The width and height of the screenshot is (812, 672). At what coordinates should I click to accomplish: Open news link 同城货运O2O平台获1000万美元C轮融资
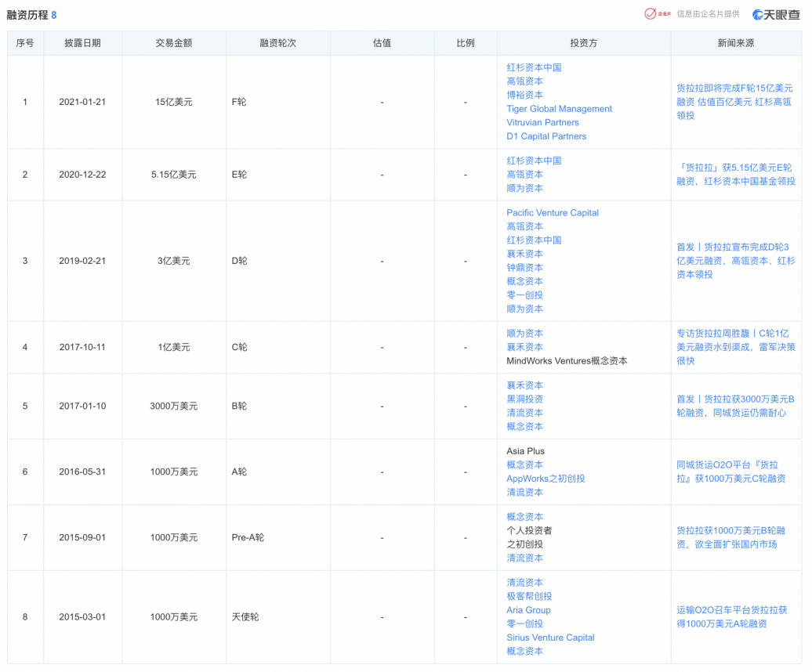pyautogui.click(x=730, y=471)
